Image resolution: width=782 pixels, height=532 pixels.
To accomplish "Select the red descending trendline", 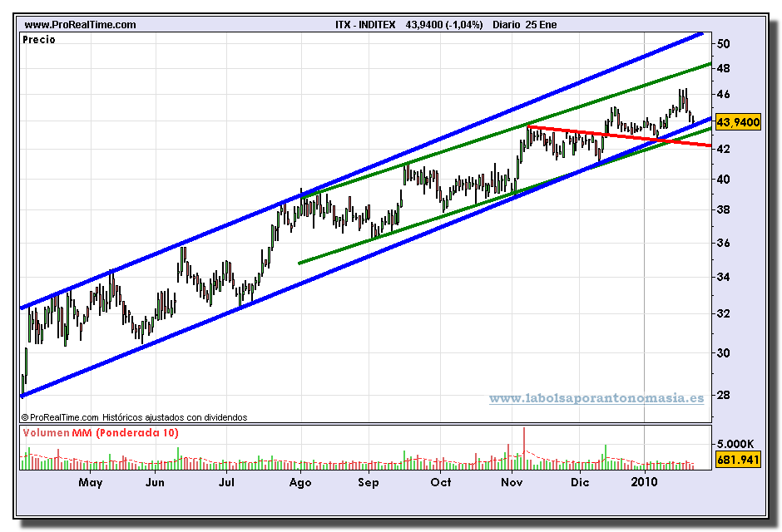I will 620,135.
